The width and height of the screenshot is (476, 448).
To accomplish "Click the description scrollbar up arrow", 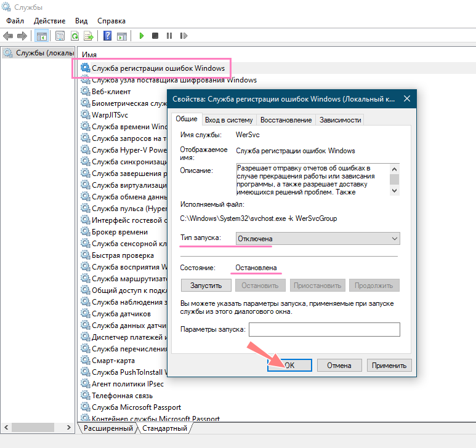I will 394,169.
